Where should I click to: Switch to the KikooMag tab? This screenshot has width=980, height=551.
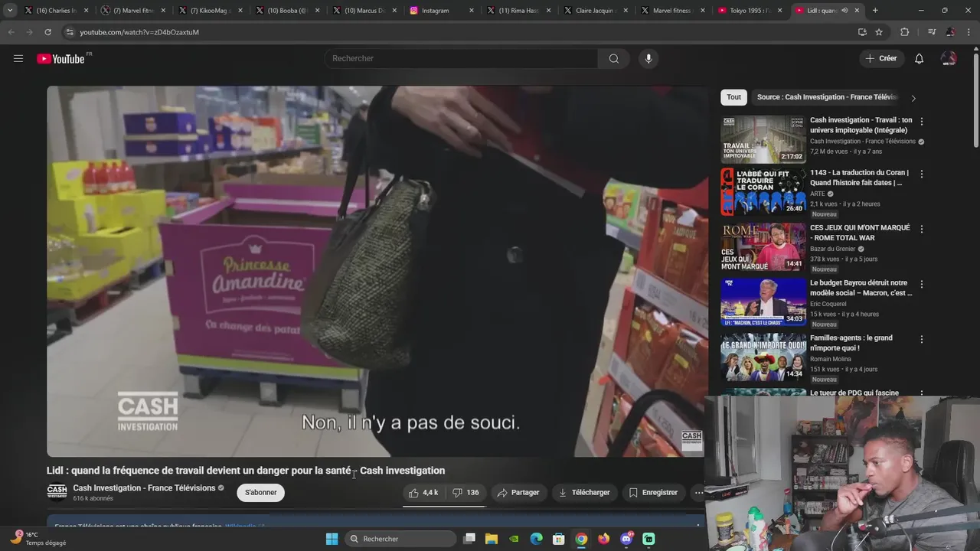[x=210, y=11]
